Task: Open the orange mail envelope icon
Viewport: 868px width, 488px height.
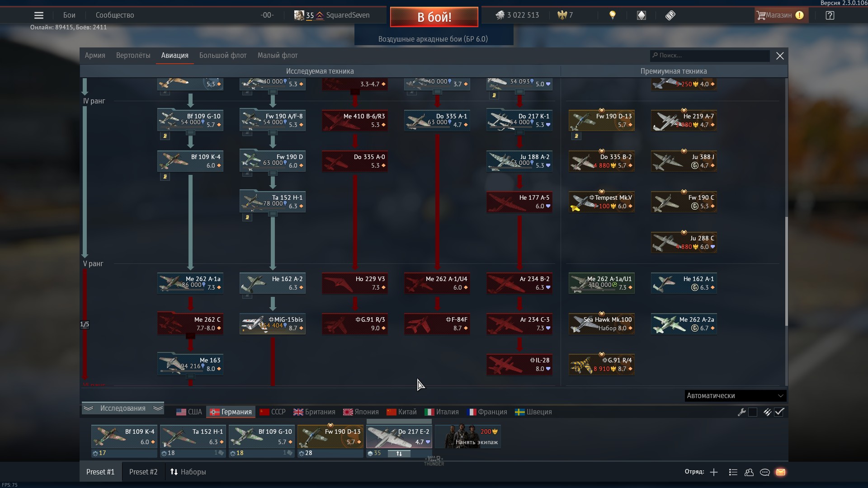Action: coord(781,472)
